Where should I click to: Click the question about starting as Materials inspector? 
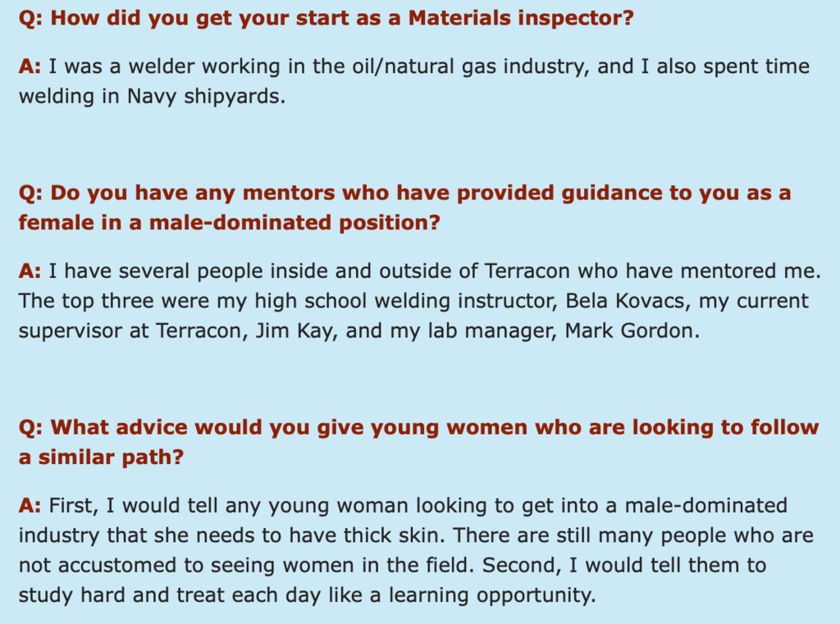[x=326, y=18]
